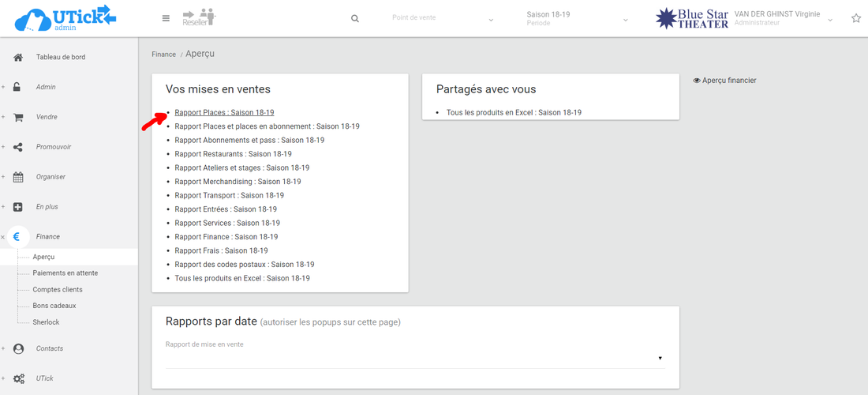Screen dimensions: 868x395
Task: Select Bons cadeaux in Finance submenu
Action: (54, 306)
